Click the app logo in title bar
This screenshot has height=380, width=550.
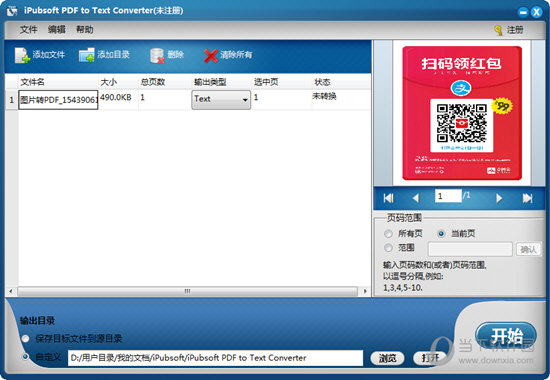pos(12,11)
